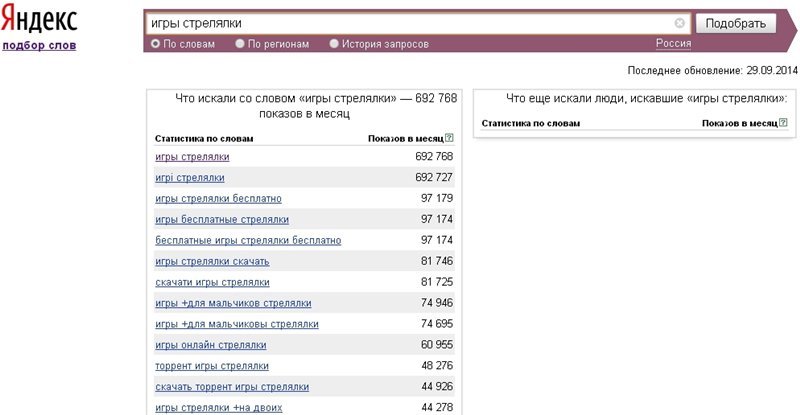Open the подбор слов link
800x415 pixels.
point(39,45)
